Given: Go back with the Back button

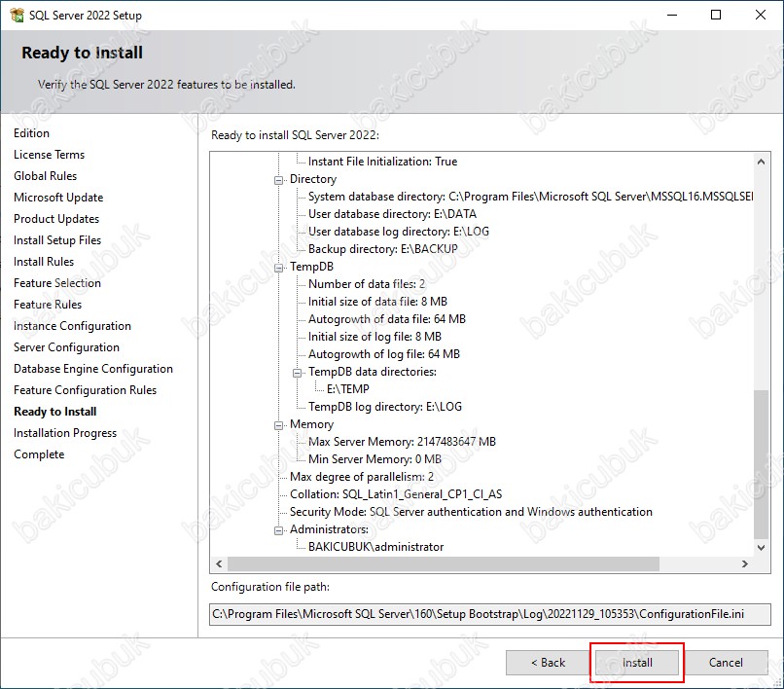Looking at the screenshot, I should 548,663.
